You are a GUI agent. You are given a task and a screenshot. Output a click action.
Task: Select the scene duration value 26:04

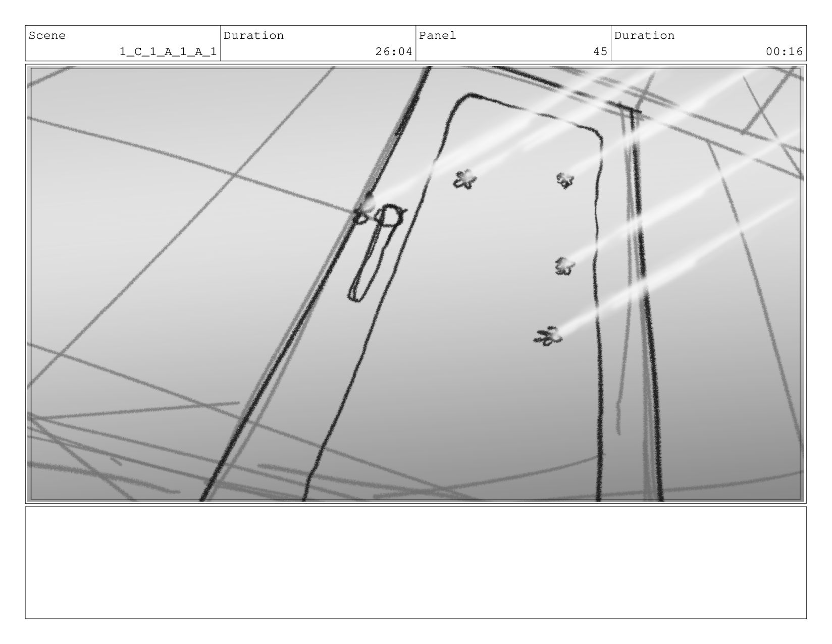[394, 51]
